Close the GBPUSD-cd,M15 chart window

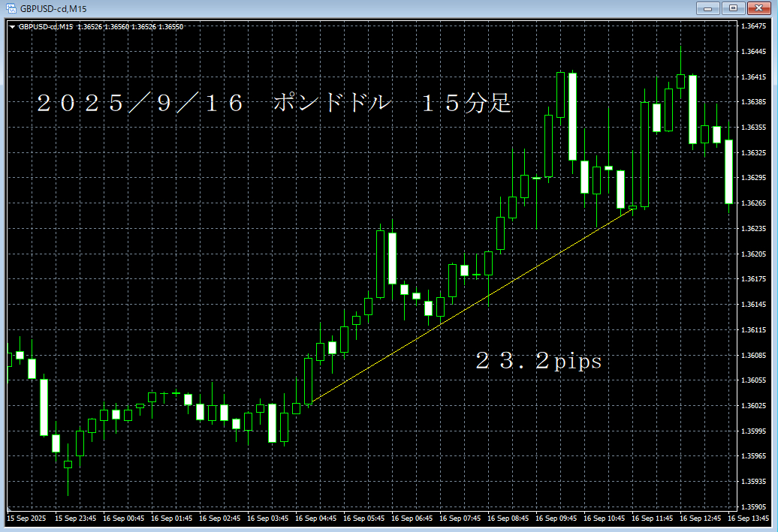click(x=758, y=8)
